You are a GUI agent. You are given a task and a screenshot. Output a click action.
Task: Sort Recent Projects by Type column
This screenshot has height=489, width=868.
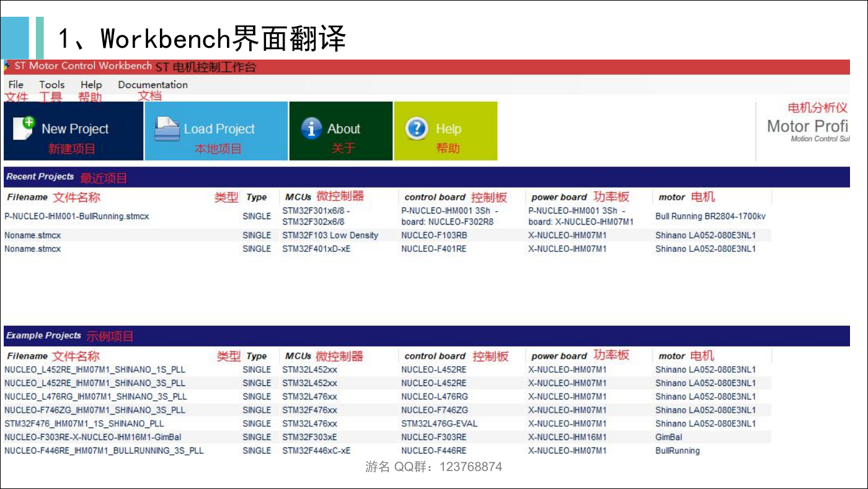click(x=256, y=197)
